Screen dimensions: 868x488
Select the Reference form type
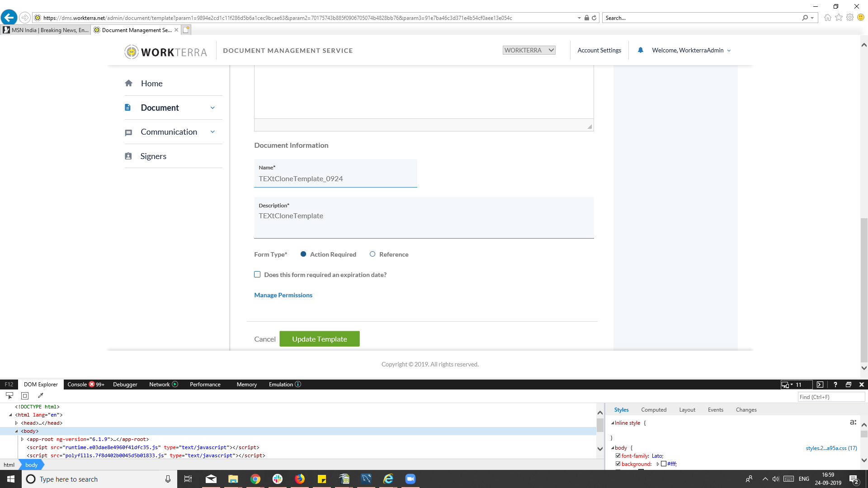coord(372,254)
